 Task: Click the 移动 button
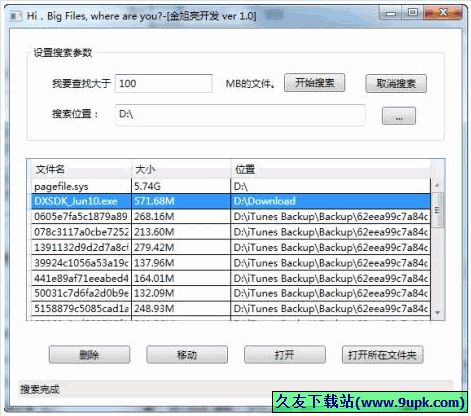click(x=187, y=355)
